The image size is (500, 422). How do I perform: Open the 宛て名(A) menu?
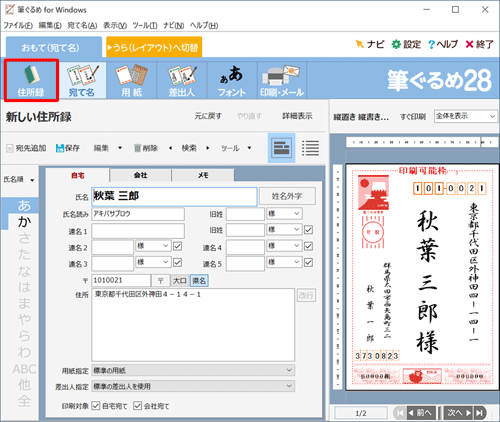point(82,25)
